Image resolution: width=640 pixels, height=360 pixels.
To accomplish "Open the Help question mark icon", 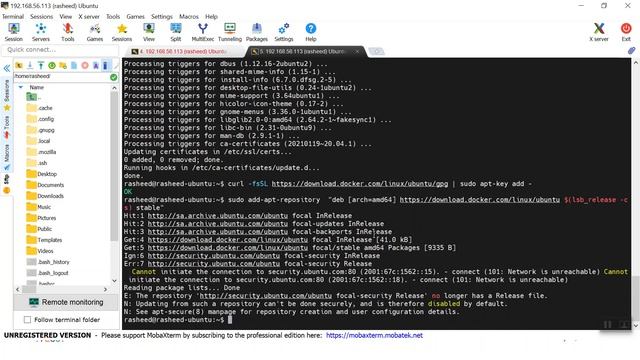I will [x=311, y=32].
